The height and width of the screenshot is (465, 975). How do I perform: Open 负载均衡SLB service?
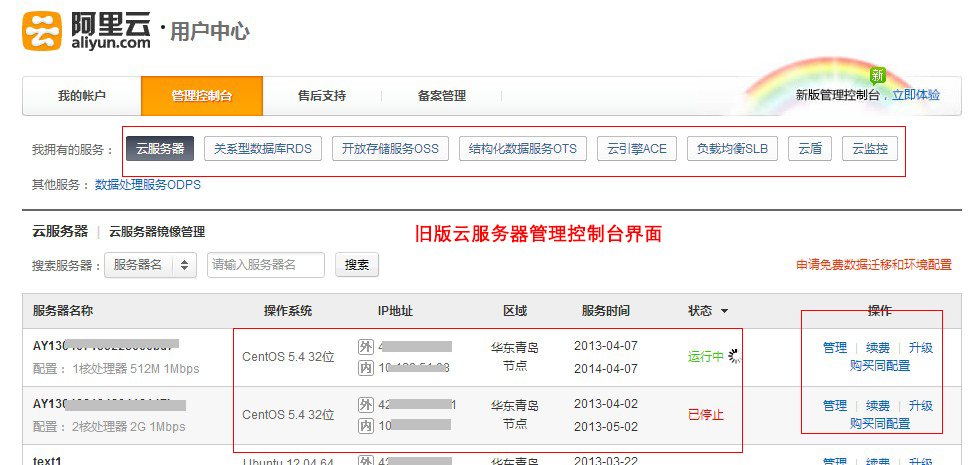[732, 149]
